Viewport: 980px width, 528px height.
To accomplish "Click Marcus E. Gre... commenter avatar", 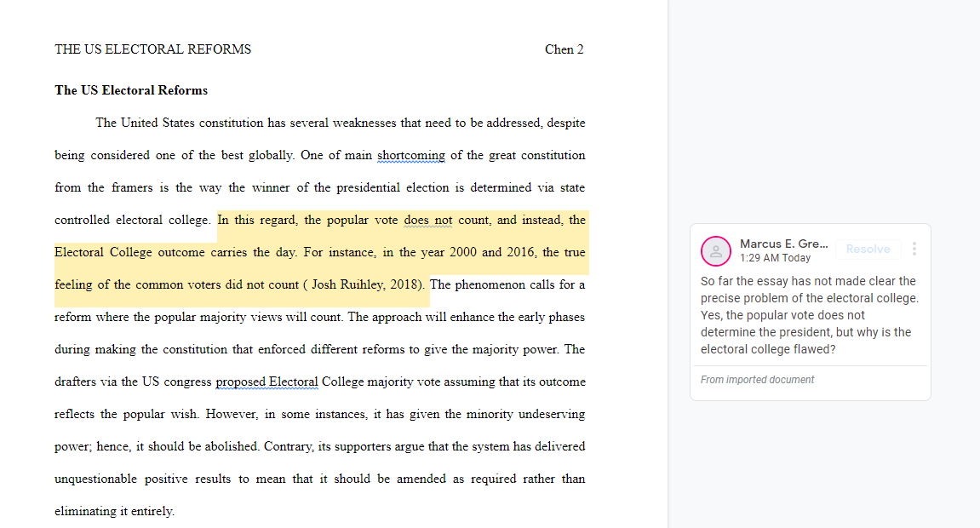I will point(715,251).
